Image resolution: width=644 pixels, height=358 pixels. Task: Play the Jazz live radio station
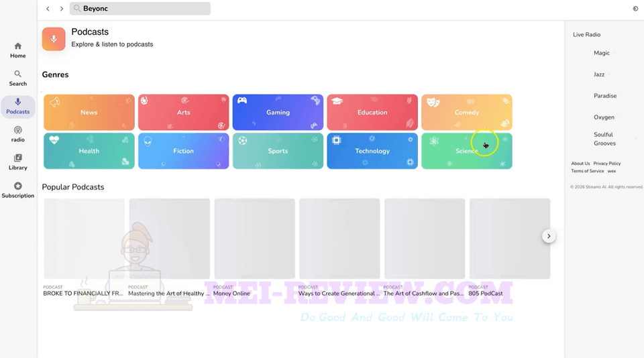599,74
